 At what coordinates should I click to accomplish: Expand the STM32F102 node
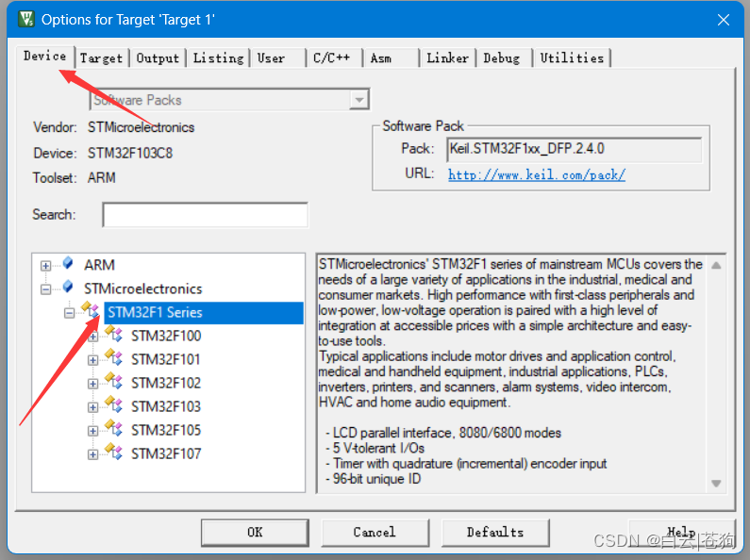click(93, 384)
